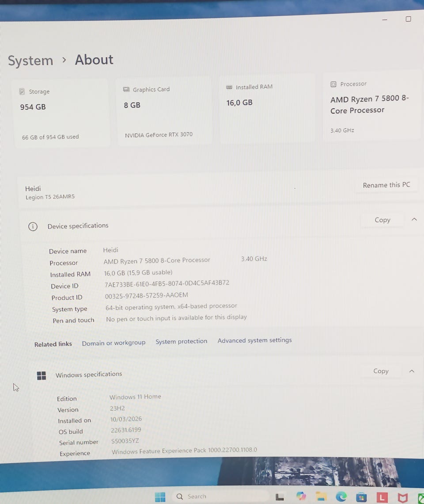Go back to System breadcrumb
This screenshot has width=424, height=504.
tap(30, 61)
